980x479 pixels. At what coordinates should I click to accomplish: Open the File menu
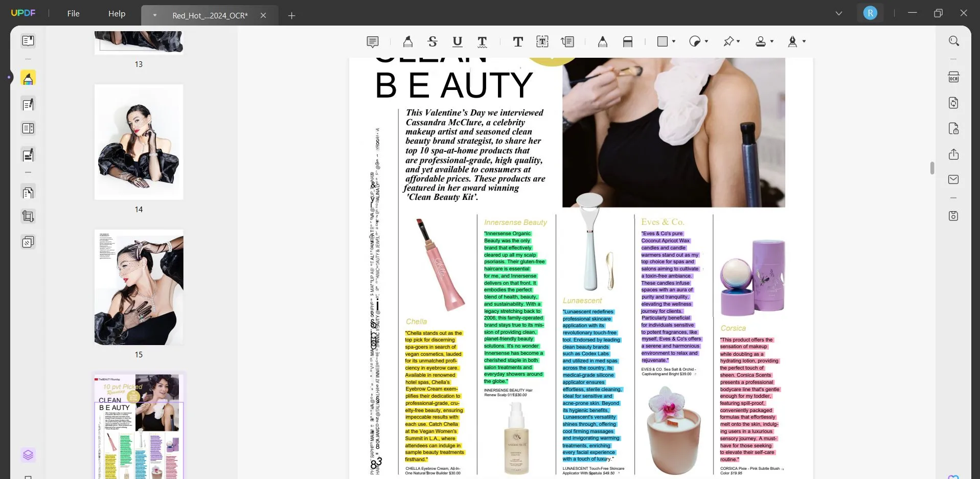point(74,14)
